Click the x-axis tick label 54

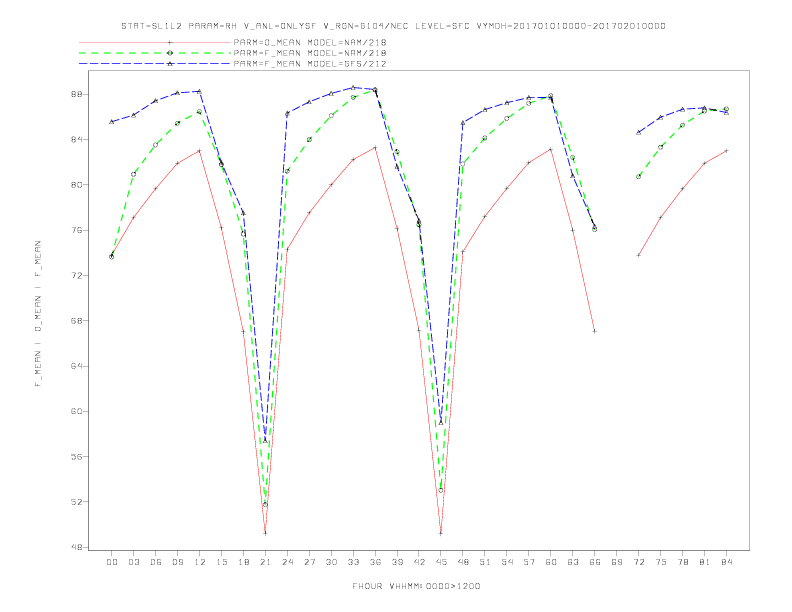tap(507, 562)
